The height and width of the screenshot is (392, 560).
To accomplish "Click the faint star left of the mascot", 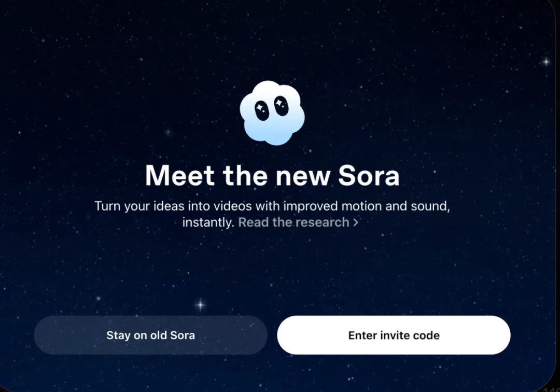I will tap(168, 132).
